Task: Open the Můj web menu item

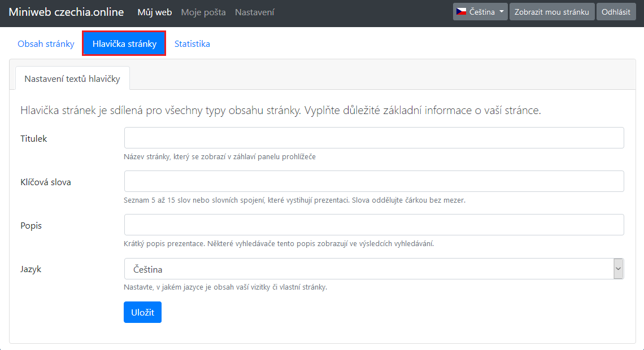Action: click(155, 12)
